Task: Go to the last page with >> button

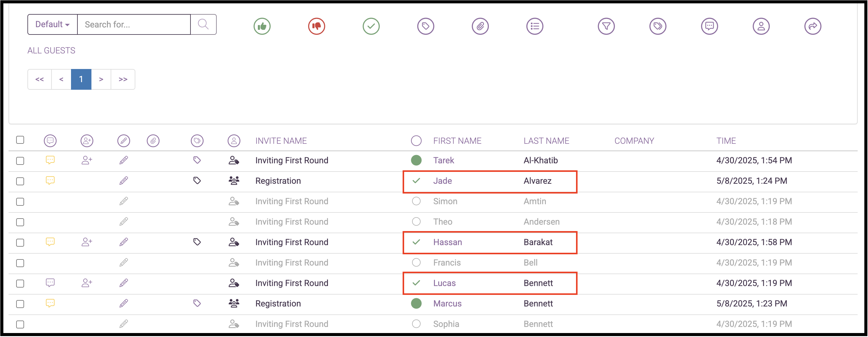Action: coord(123,79)
